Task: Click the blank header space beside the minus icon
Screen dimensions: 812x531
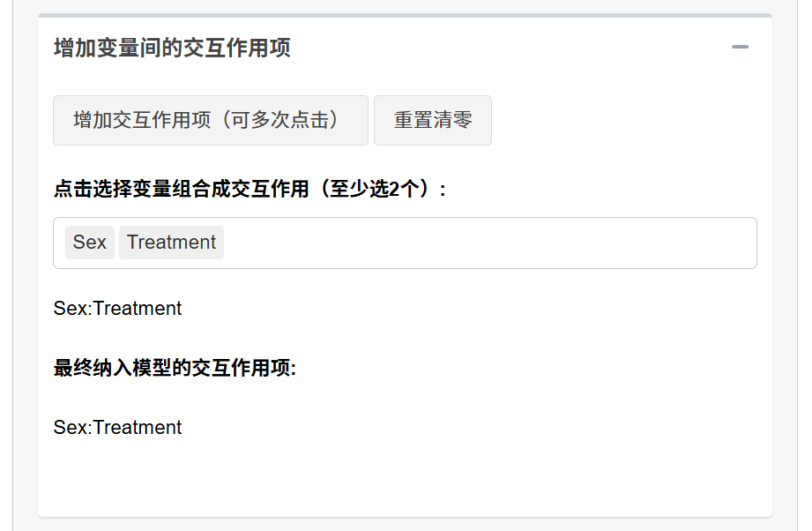Action: [510, 48]
